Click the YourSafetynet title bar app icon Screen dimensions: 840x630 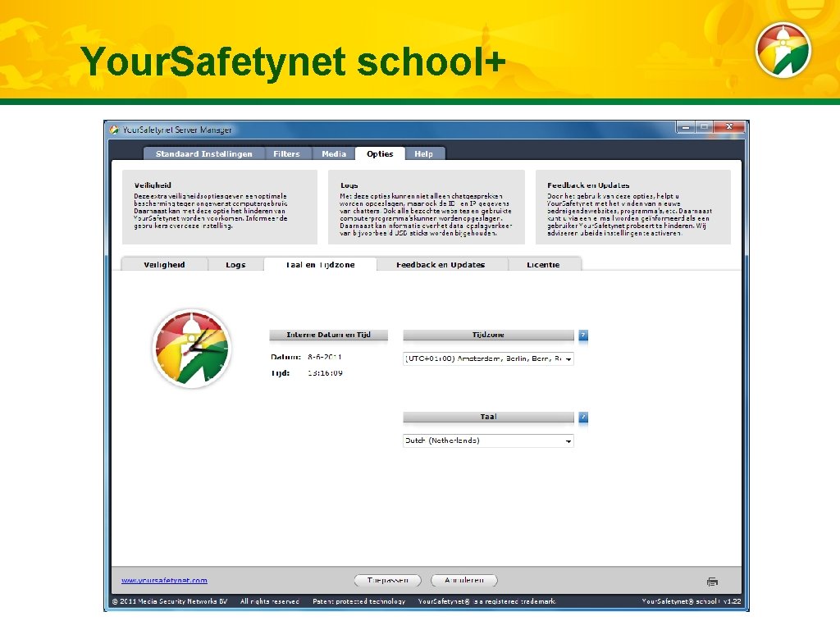pyautogui.click(x=114, y=130)
